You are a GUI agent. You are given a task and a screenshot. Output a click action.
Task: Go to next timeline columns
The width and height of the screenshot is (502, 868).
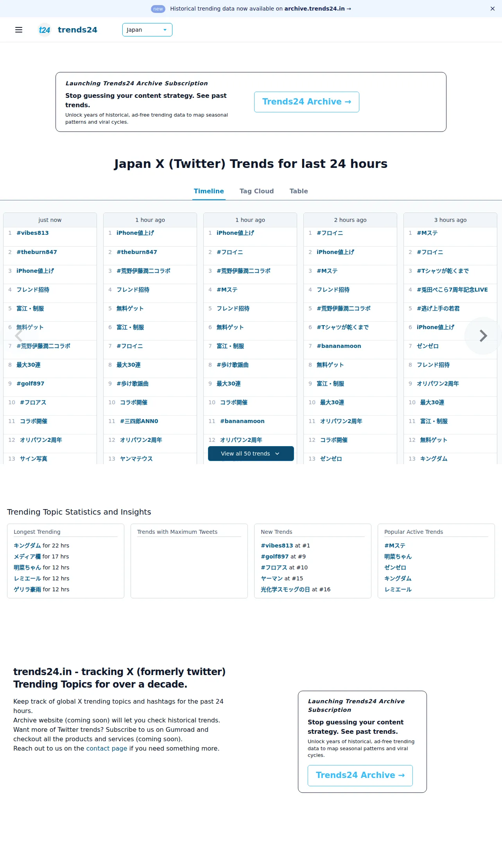click(x=483, y=336)
